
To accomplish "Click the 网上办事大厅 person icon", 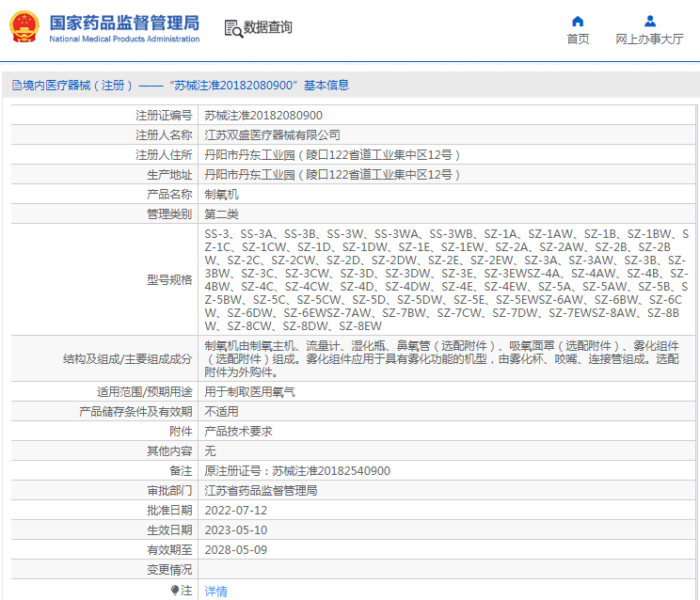I will click(649, 21).
